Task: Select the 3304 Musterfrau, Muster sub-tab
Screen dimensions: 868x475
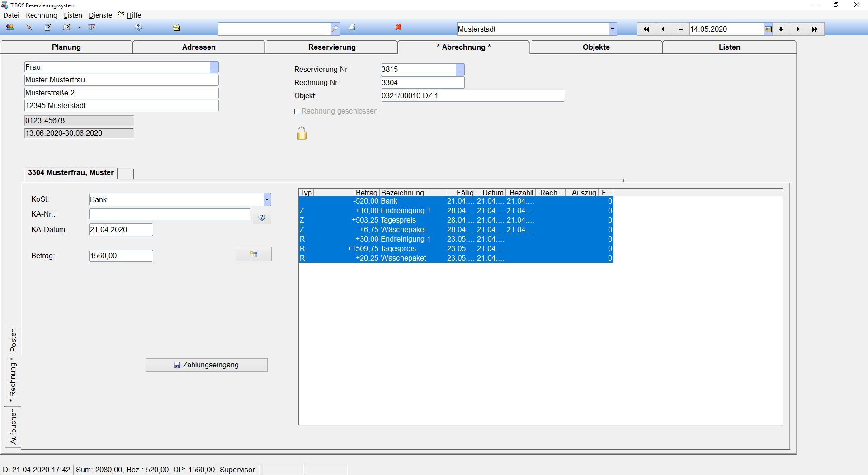Action: pyautogui.click(x=71, y=173)
